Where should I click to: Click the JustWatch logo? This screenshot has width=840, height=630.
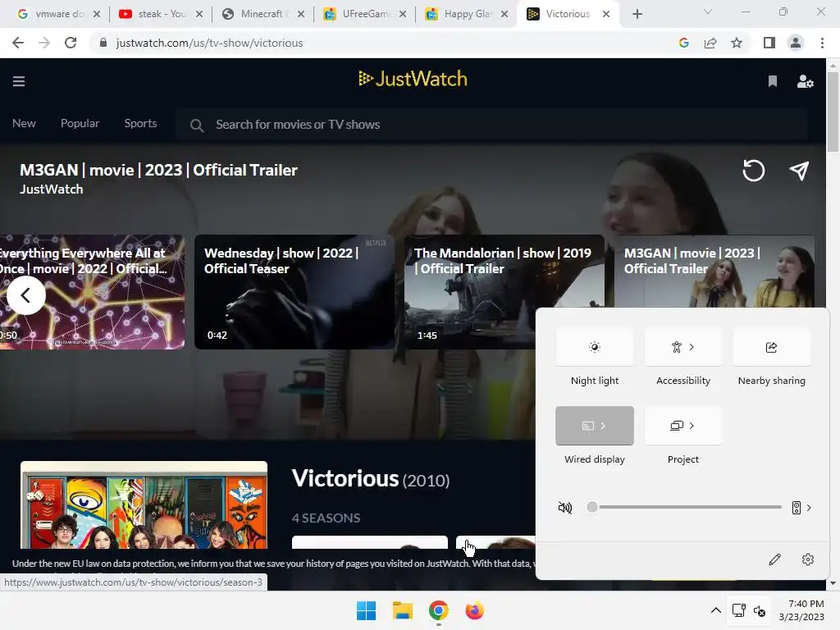[413, 79]
